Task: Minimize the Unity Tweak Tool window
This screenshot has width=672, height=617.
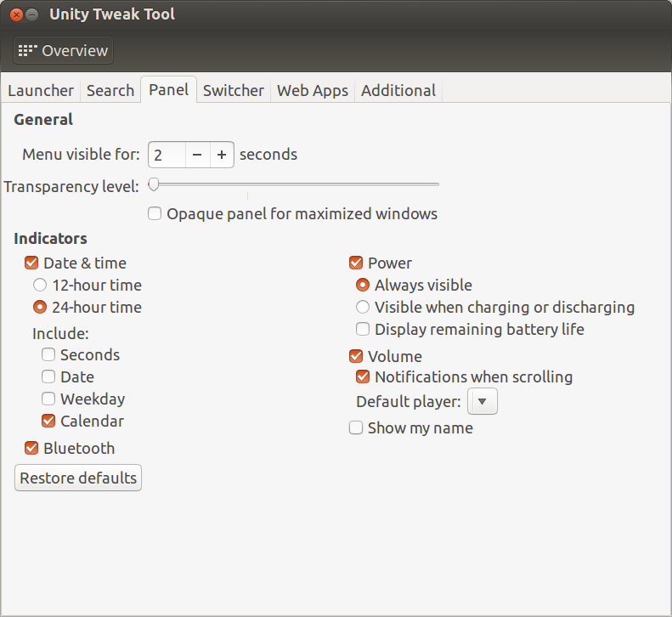Action: pyautogui.click(x=31, y=15)
